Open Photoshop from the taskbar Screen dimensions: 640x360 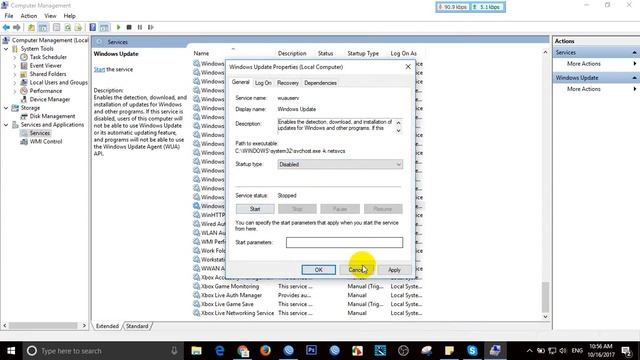click(x=311, y=351)
